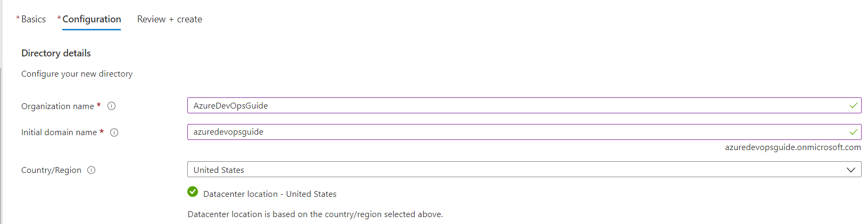Click the 'Datacenter location - United States' message
Viewport: 868px width, 224px height.
(269, 194)
